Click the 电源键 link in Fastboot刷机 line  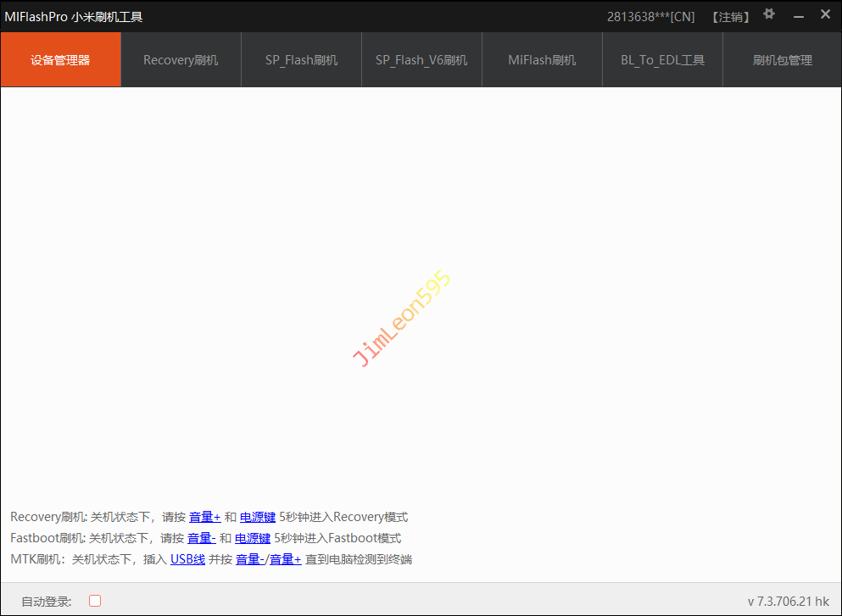pyautogui.click(x=253, y=538)
